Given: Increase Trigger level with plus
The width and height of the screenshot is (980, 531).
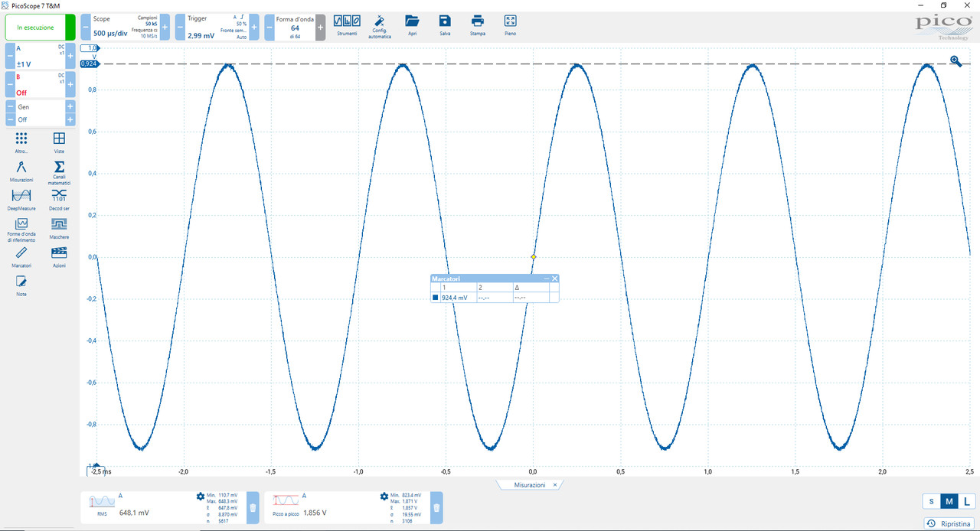Looking at the screenshot, I should 254,28.
